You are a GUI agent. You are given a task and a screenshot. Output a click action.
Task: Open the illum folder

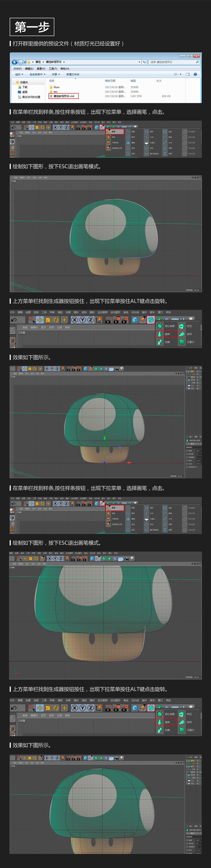(54, 87)
